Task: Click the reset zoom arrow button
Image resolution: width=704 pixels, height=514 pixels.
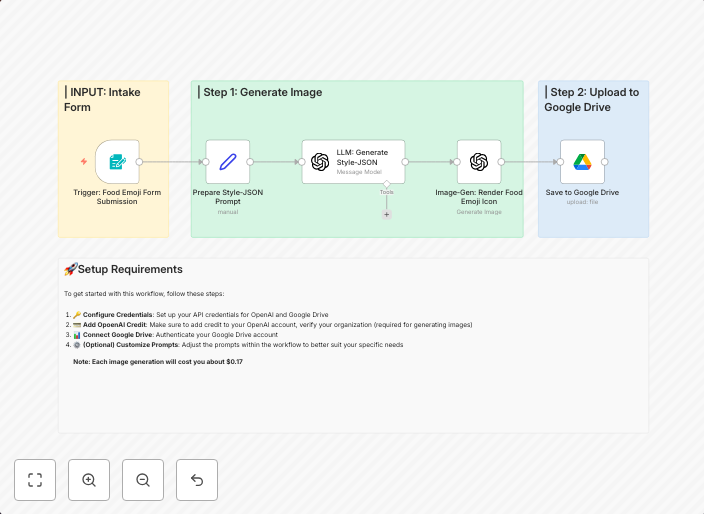Action: [197, 480]
